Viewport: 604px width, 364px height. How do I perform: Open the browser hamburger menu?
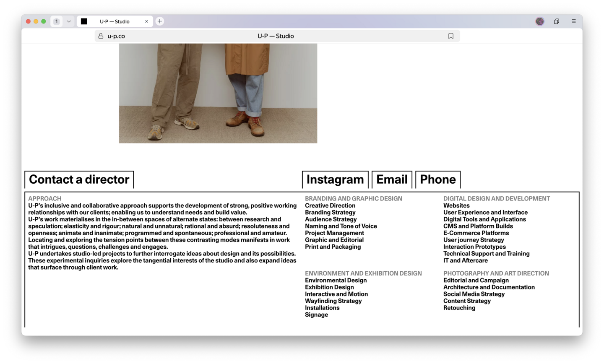click(x=574, y=21)
